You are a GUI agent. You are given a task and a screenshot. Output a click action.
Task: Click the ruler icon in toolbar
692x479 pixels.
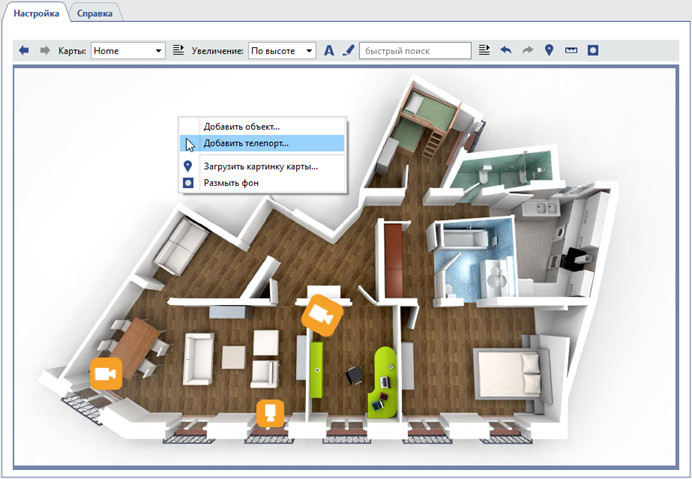tap(571, 50)
